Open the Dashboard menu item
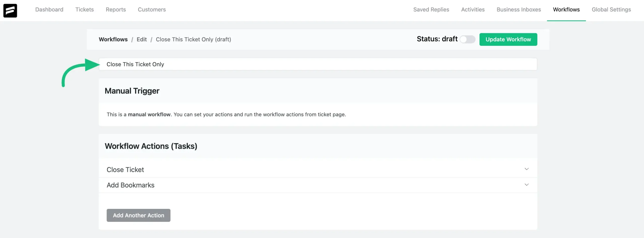 49,10
